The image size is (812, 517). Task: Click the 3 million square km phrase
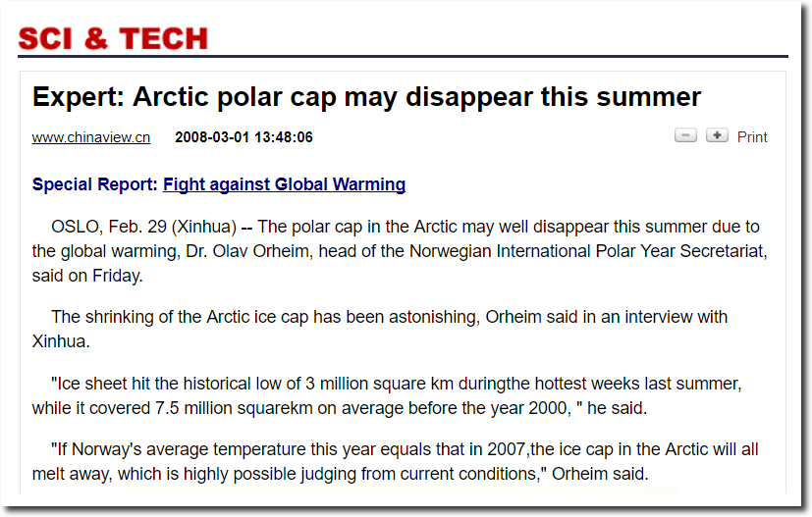380,384
